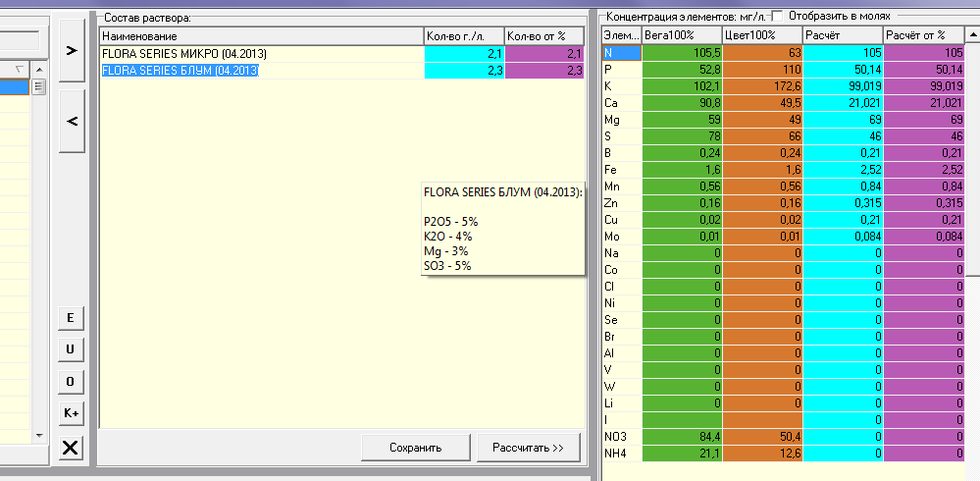Click cyan 2,1 g/l cell for МИКРО
Screen dimensions: 980x481
point(464,54)
